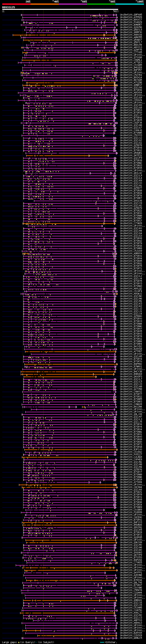Click label UniRef100_Q3ZJG6

click(x=131, y=87)
